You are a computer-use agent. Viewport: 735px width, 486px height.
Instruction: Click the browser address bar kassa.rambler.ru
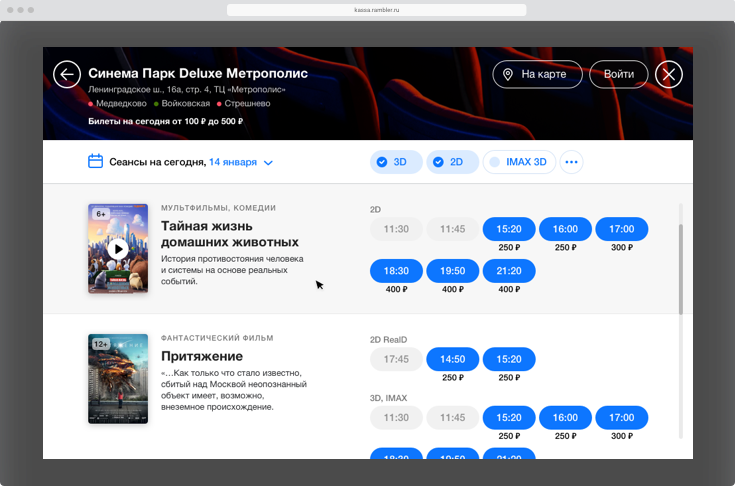(x=376, y=10)
